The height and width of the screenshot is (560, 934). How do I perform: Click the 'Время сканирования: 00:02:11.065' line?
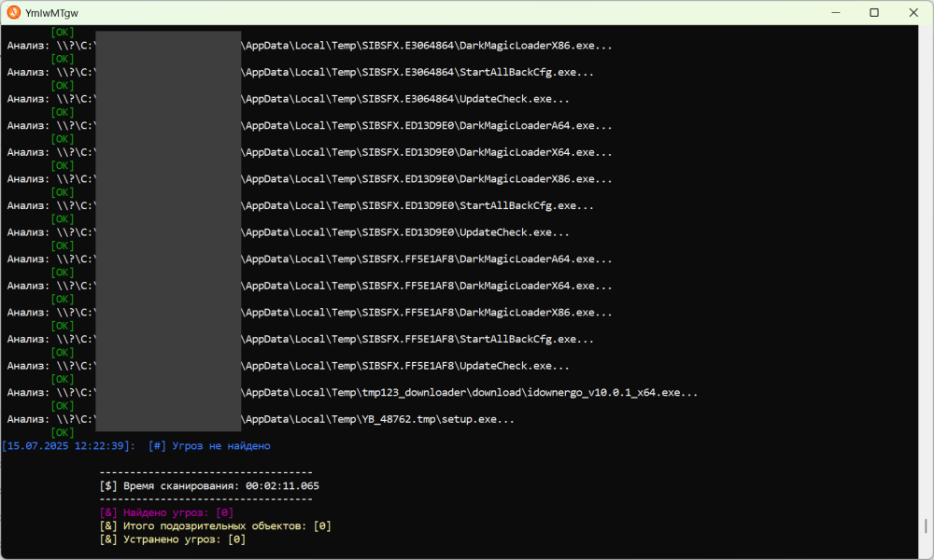coord(209,486)
